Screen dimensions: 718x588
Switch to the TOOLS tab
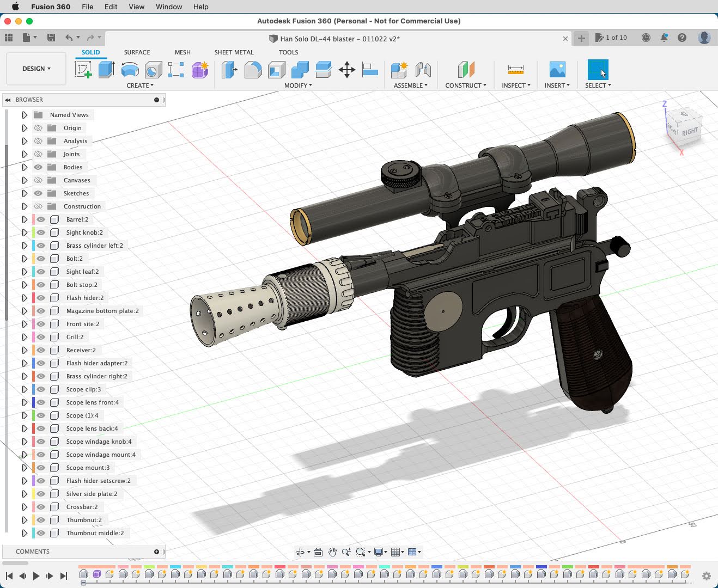[288, 52]
